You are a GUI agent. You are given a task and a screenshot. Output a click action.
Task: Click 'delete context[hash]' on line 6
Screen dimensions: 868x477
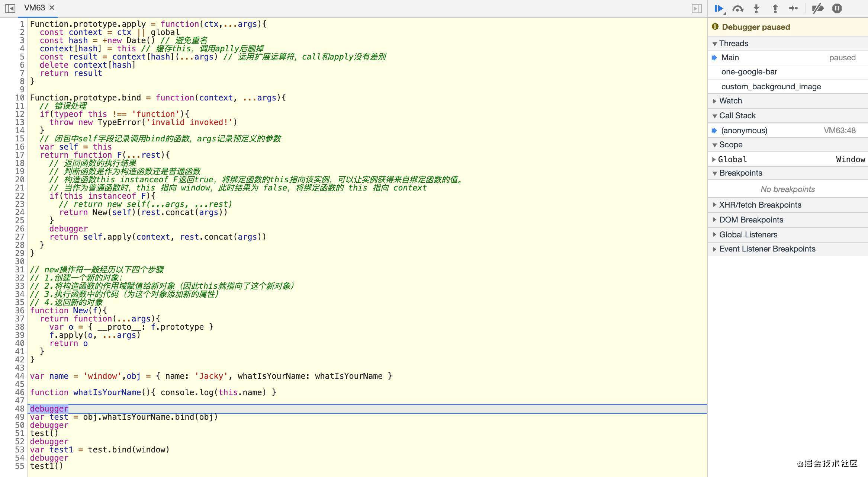[87, 65]
